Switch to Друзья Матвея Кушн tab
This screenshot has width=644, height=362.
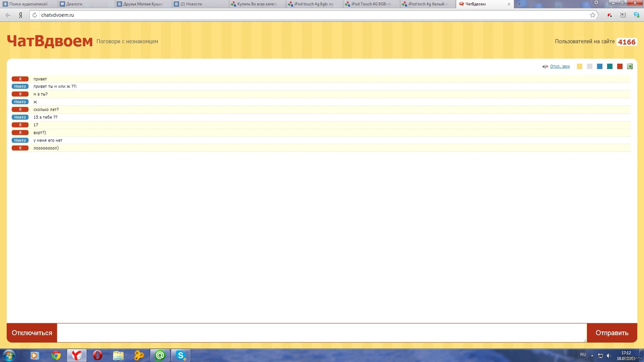tap(143, 4)
